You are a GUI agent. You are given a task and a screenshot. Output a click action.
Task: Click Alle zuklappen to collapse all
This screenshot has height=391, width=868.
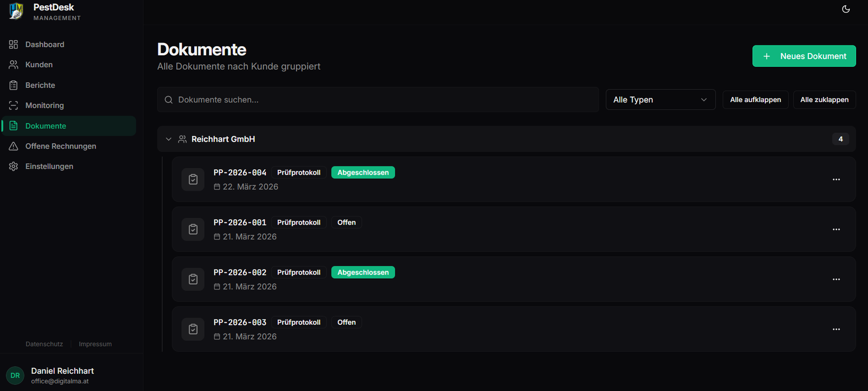(x=824, y=100)
